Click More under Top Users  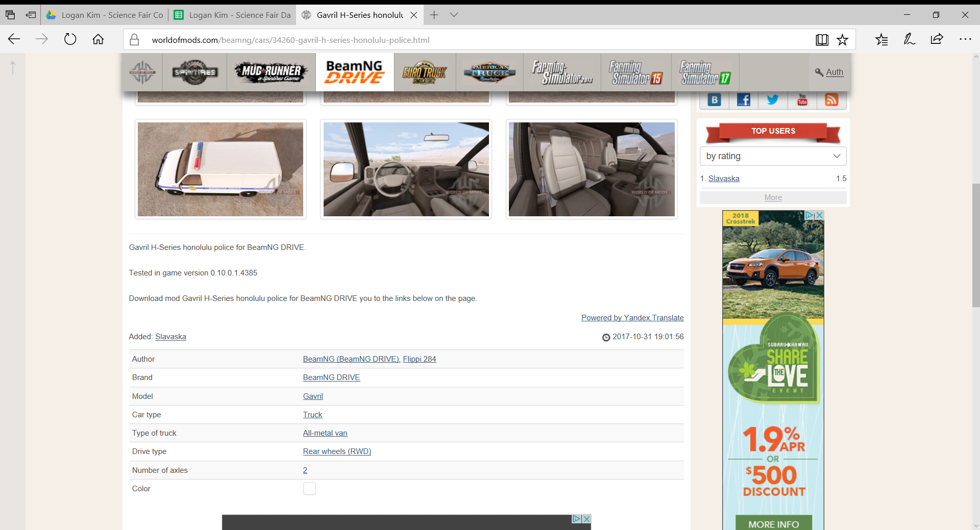pyautogui.click(x=773, y=197)
